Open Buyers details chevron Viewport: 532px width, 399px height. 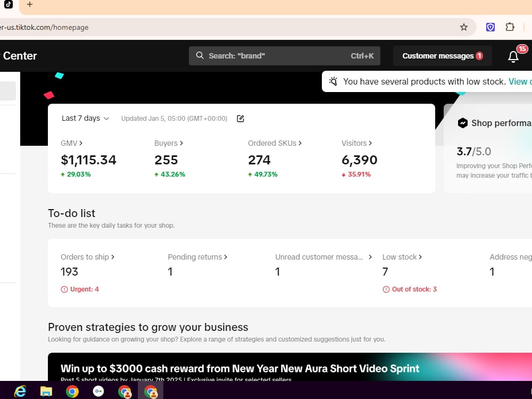181,143
